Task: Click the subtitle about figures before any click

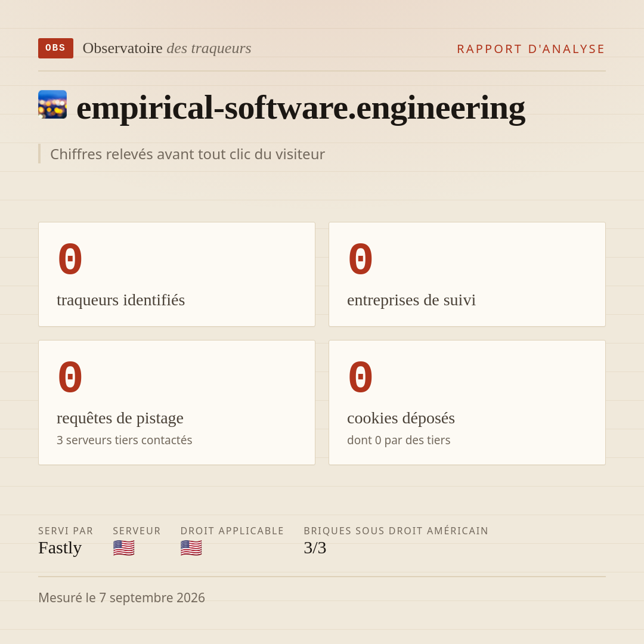Action: point(187,154)
